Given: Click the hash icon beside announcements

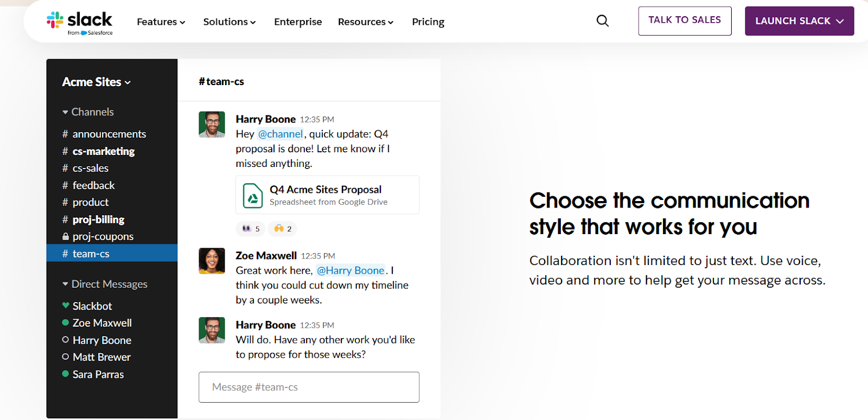Looking at the screenshot, I should click(x=65, y=134).
